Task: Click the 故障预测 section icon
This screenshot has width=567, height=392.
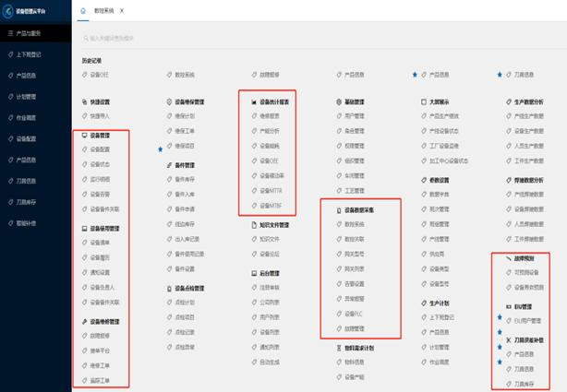Action: tap(508, 259)
